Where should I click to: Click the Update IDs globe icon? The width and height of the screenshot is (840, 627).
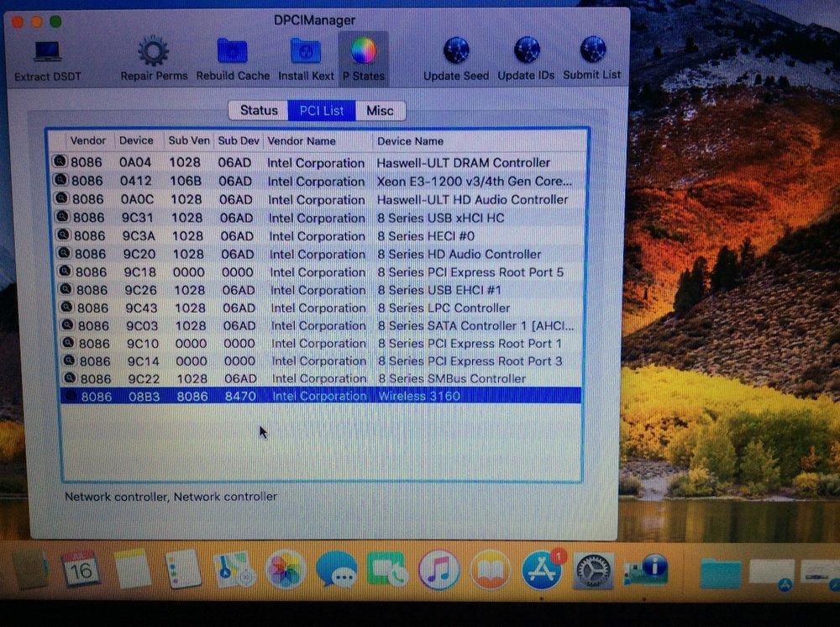point(527,52)
